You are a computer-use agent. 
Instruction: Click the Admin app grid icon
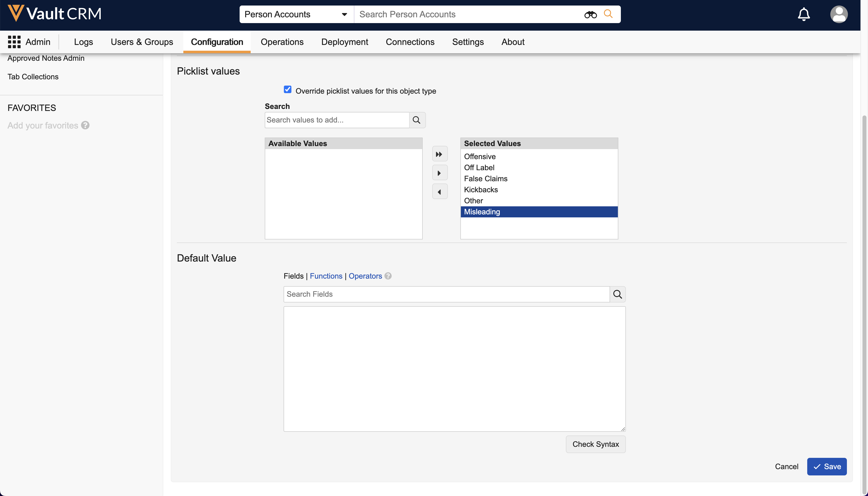coord(14,42)
